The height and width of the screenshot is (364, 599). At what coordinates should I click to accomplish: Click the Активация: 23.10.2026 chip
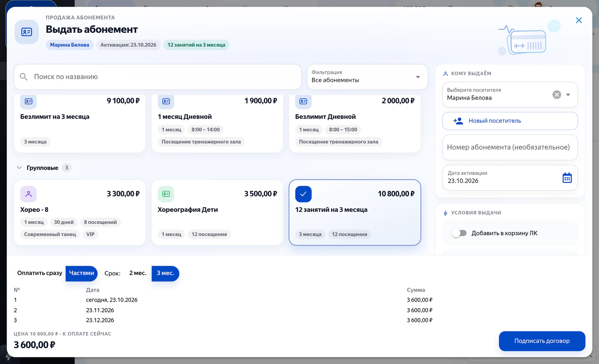point(128,45)
